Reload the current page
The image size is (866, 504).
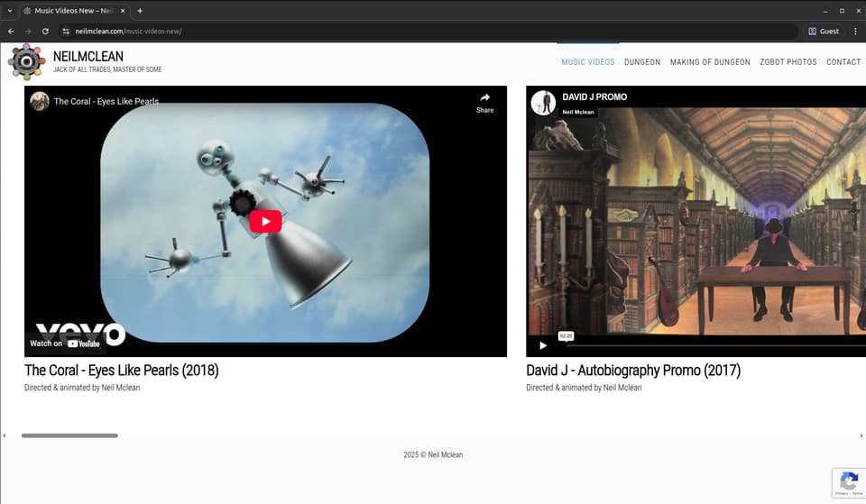pyautogui.click(x=45, y=32)
